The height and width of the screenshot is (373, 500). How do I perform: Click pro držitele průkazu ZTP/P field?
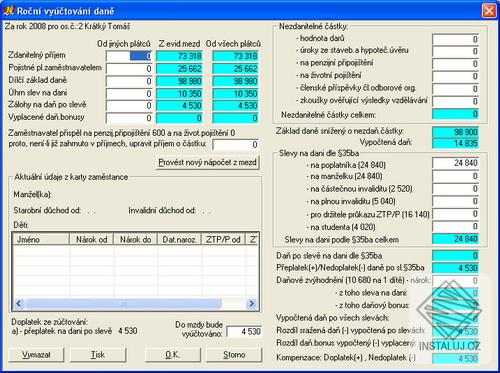pyautogui.click(x=455, y=214)
